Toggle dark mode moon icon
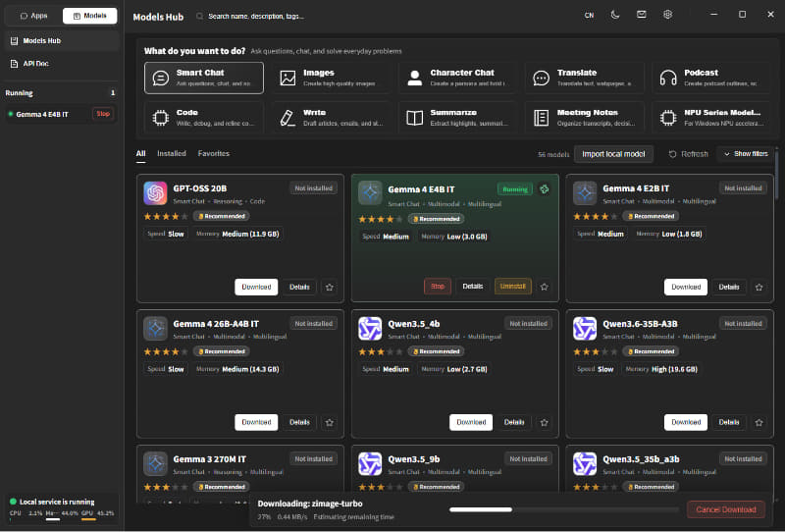Screen dimensions: 785x532 pyautogui.click(x=615, y=15)
